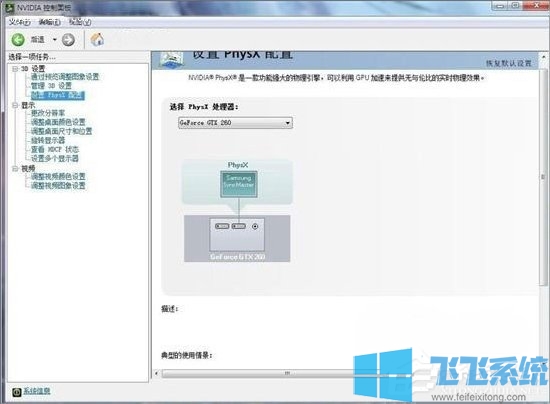The image size is (550, 404).
Task: Select set up multiple displays item
Action: coord(55,159)
